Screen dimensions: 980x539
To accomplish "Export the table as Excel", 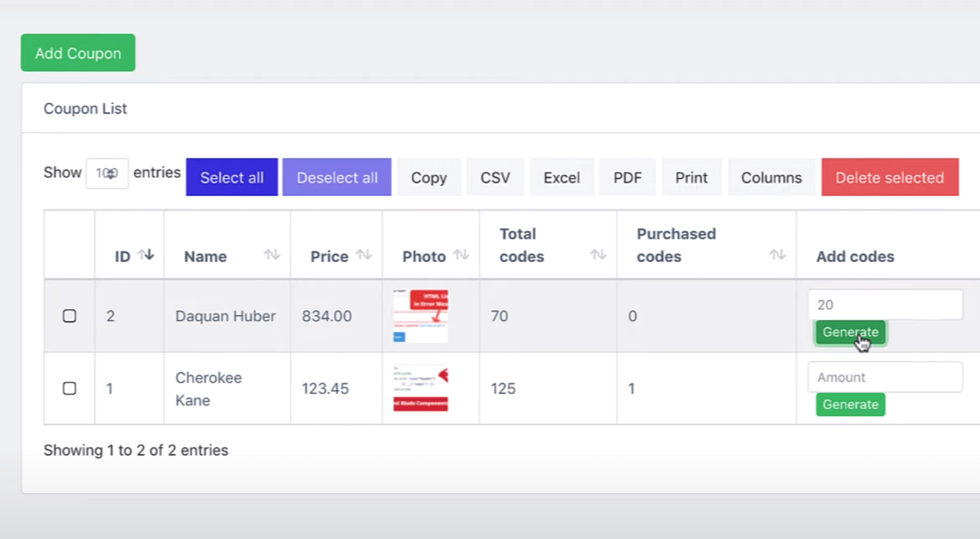I will pyautogui.click(x=561, y=177).
